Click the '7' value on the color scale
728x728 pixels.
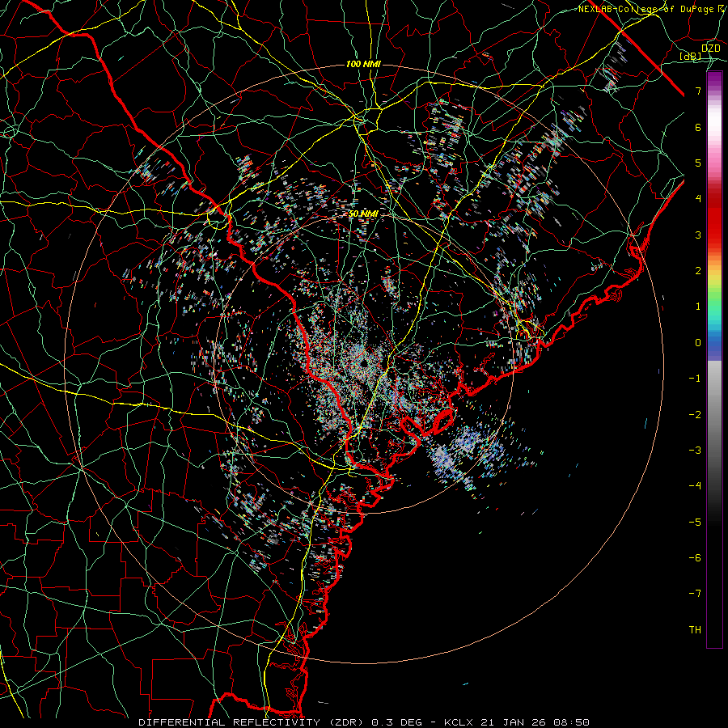[x=698, y=91]
